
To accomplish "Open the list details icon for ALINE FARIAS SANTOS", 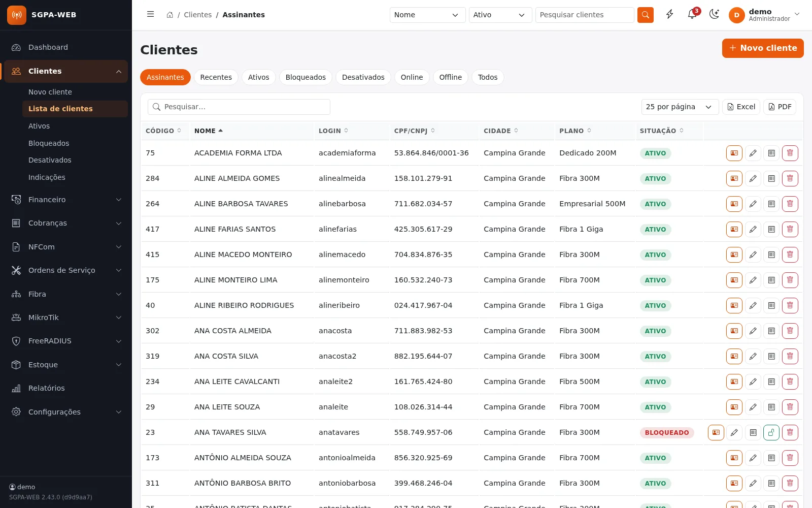I will coord(771,229).
